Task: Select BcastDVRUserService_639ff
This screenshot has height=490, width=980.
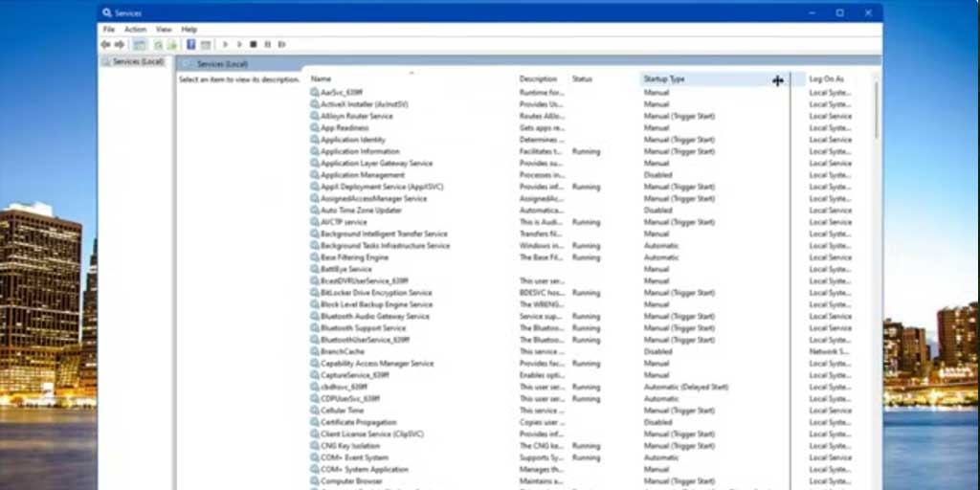Action: pos(365,280)
